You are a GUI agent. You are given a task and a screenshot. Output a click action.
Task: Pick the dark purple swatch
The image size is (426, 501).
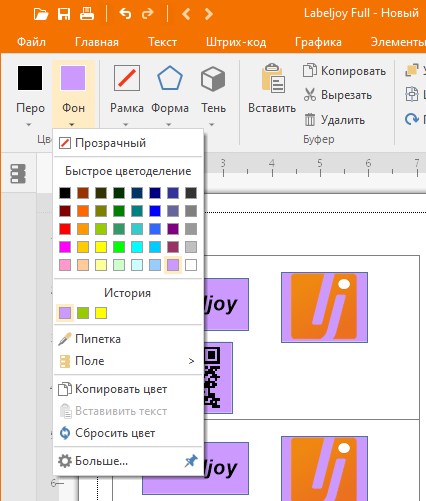click(x=173, y=229)
